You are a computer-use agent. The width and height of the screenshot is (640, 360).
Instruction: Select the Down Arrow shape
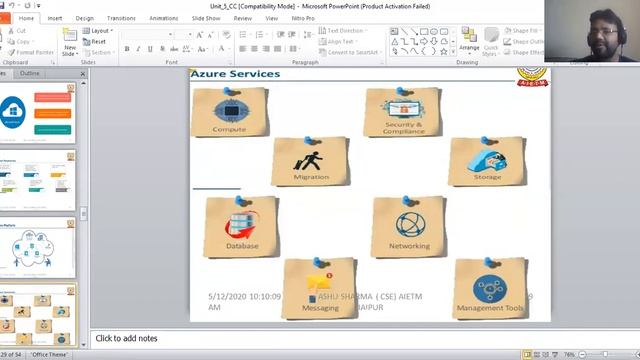[434, 41]
